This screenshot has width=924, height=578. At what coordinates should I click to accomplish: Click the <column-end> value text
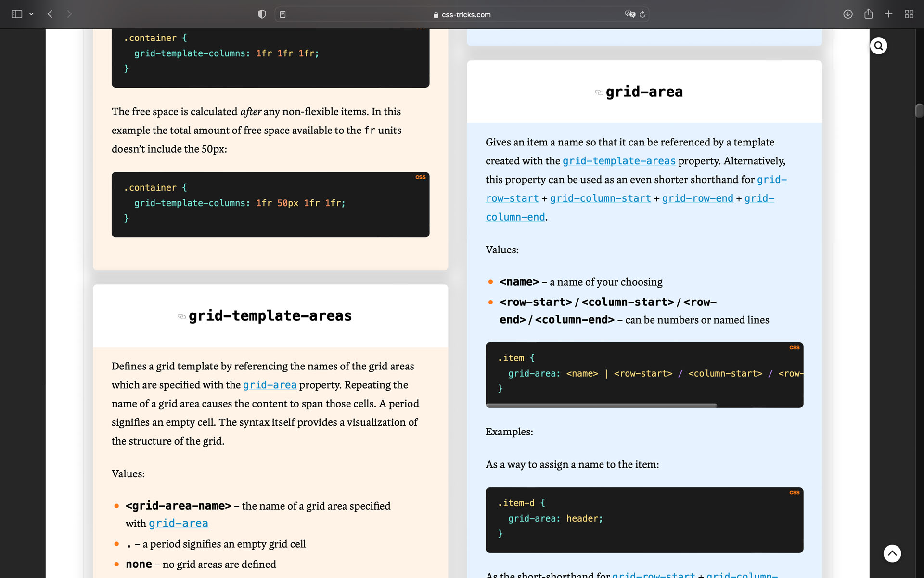click(575, 320)
